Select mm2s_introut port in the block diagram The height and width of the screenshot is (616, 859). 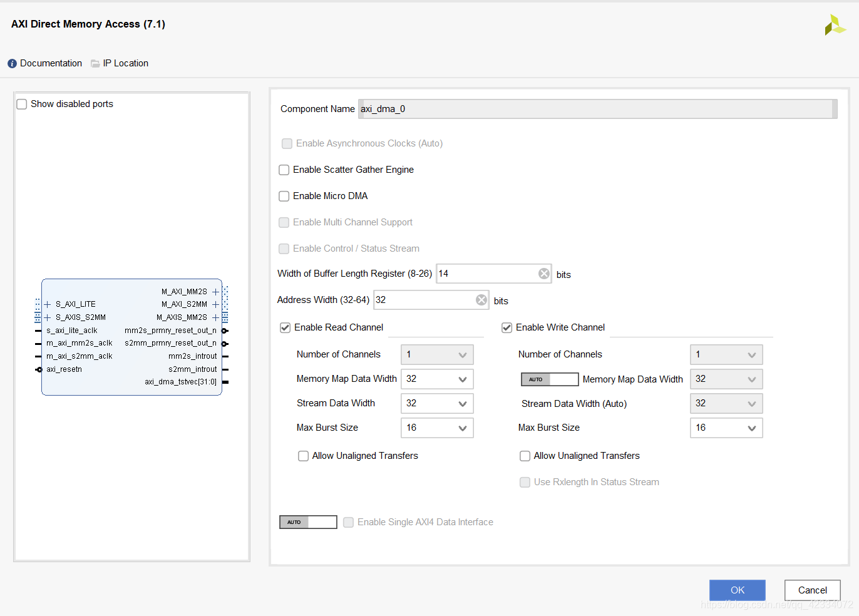pyautogui.click(x=193, y=356)
